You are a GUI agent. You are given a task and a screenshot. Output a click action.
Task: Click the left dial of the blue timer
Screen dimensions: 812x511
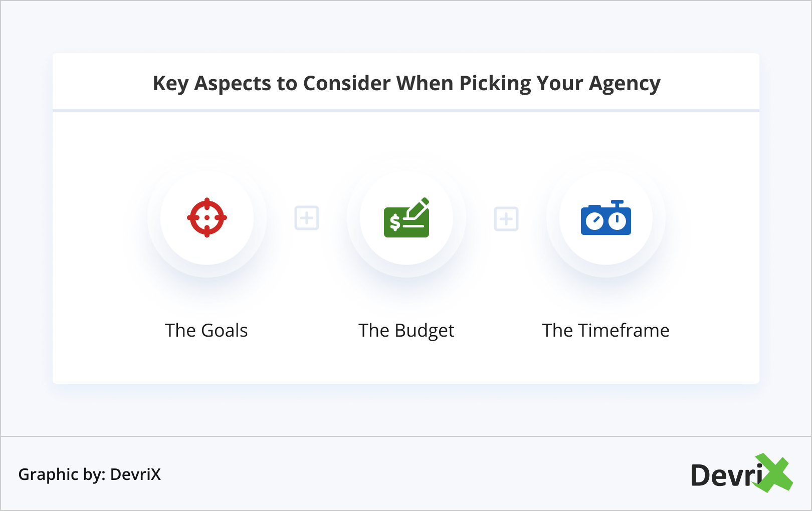(594, 221)
